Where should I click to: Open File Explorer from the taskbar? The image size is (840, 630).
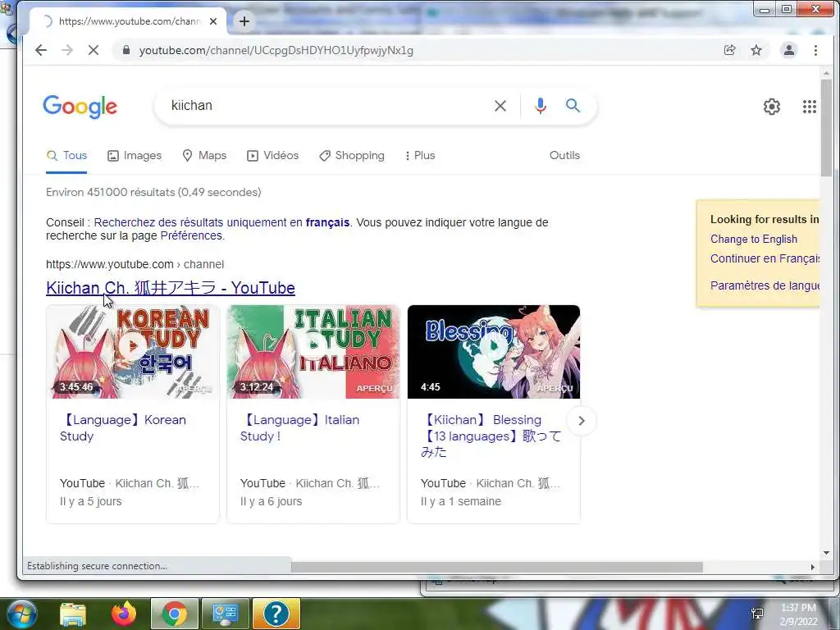(x=73, y=614)
